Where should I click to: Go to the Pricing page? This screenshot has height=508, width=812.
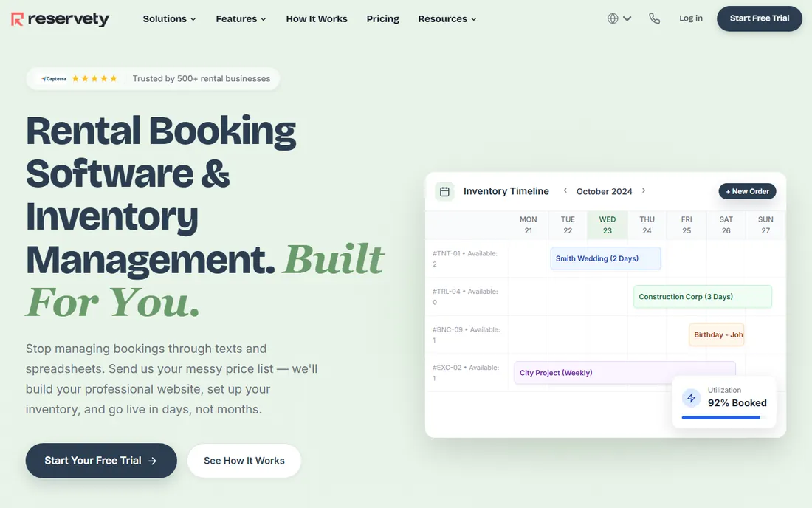pyautogui.click(x=382, y=18)
